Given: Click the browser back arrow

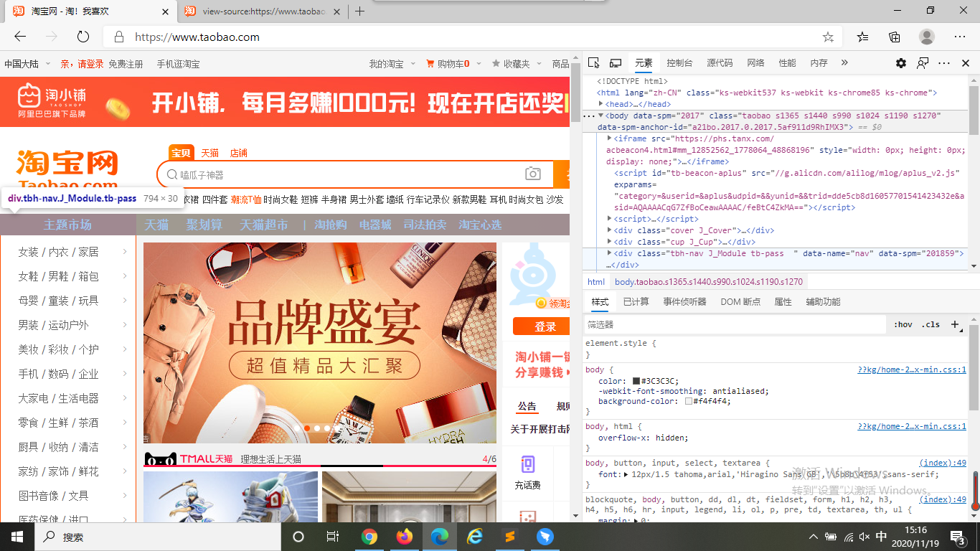Looking at the screenshot, I should pyautogui.click(x=20, y=37).
